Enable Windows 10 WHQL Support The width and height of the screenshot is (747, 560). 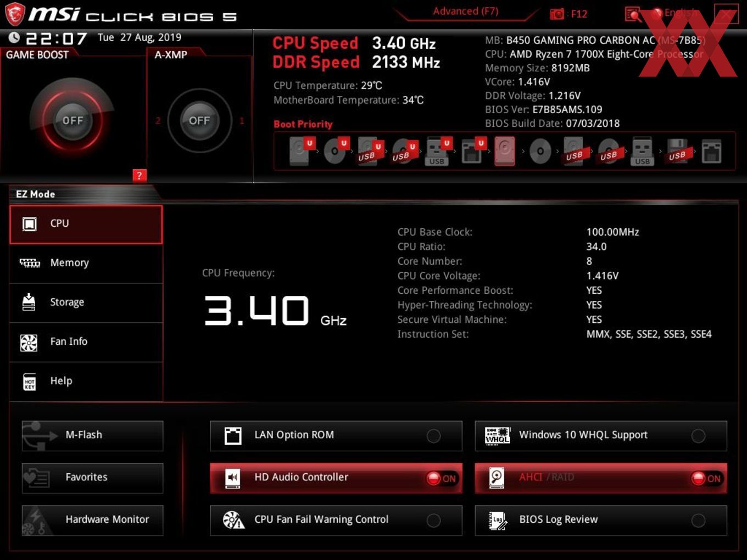(698, 436)
